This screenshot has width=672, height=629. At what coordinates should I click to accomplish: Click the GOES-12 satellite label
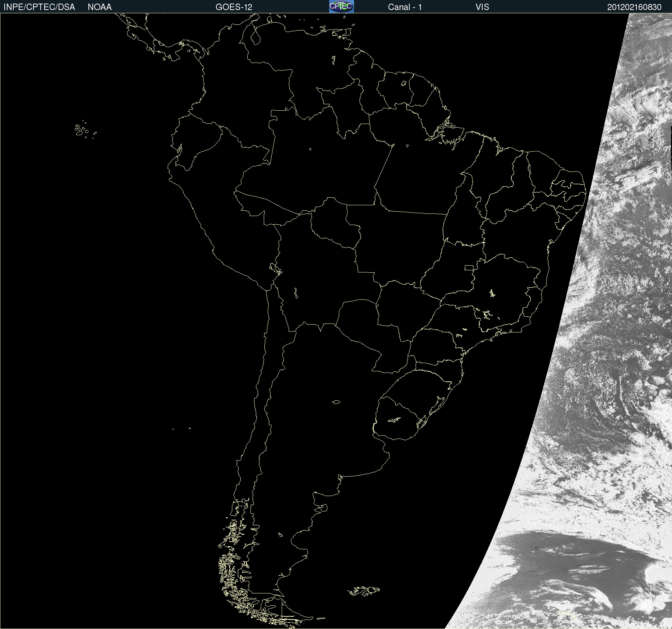pyautogui.click(x=234, y=7)
